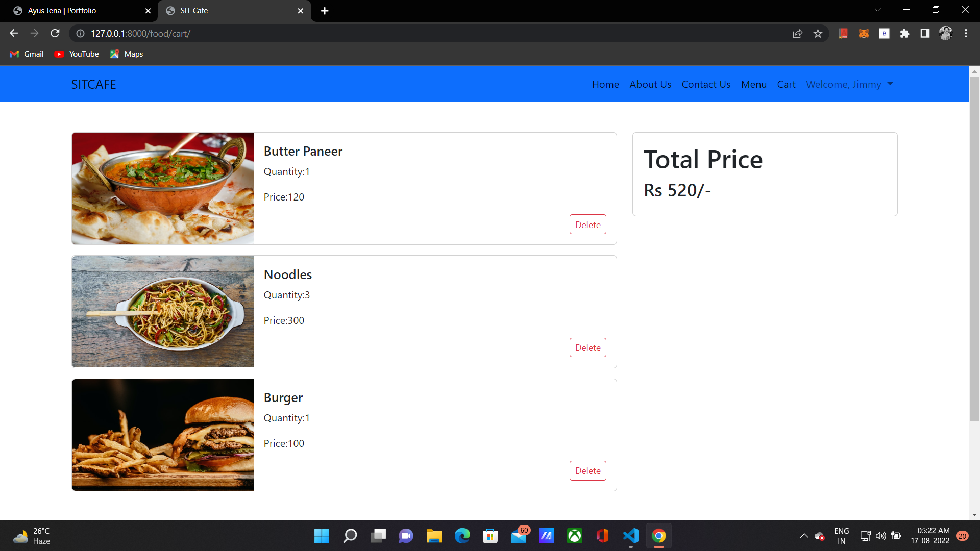Open the weather widget showing Haze
The image size is (980, 551).
32,536
